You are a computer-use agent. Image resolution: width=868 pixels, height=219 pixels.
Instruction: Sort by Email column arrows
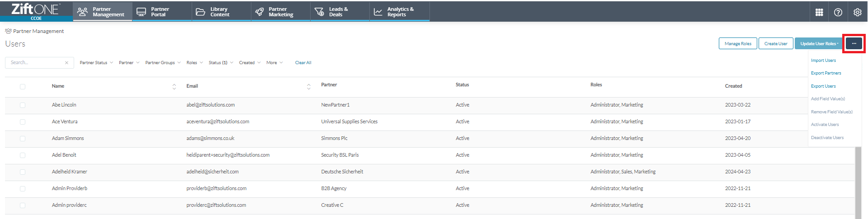309,86
